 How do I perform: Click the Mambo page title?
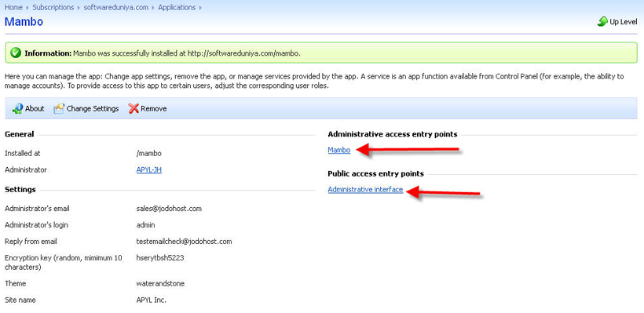[24, 22]
